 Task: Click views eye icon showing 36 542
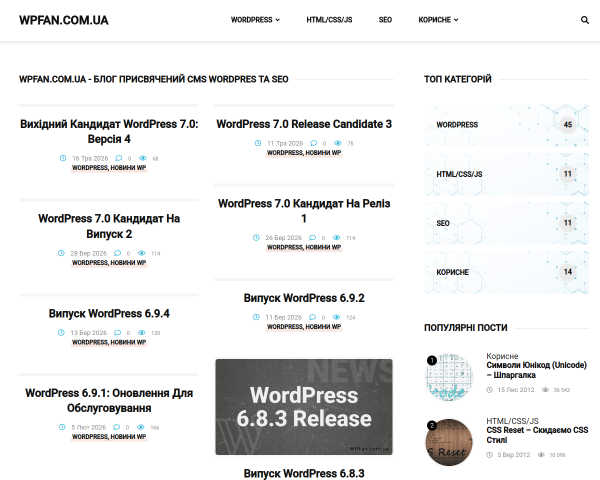[x=545, y=390]
